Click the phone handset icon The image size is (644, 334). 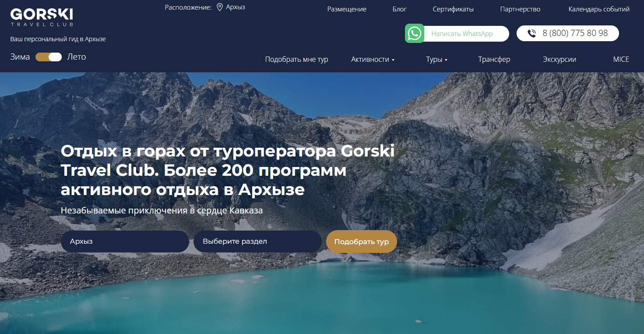pyautogui.click(x=532, y=33)
